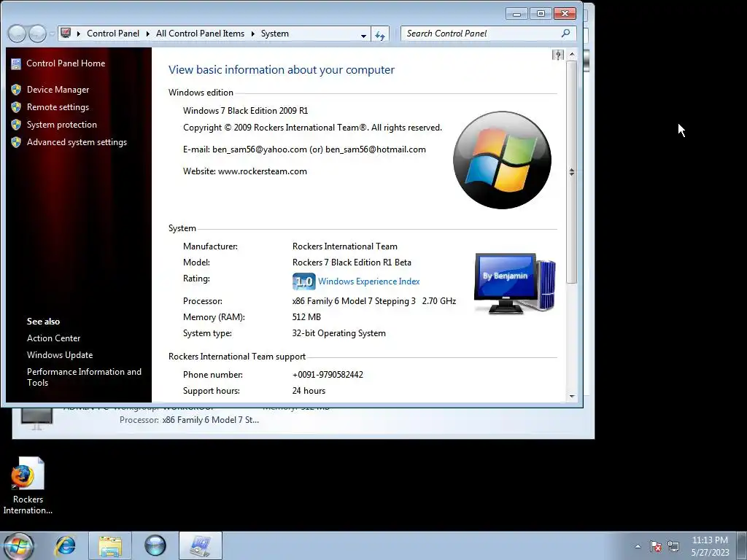The image size is (747, 560).
Task: Expand arrow before Control Panel breadcrumb
Action: [79, 34]
